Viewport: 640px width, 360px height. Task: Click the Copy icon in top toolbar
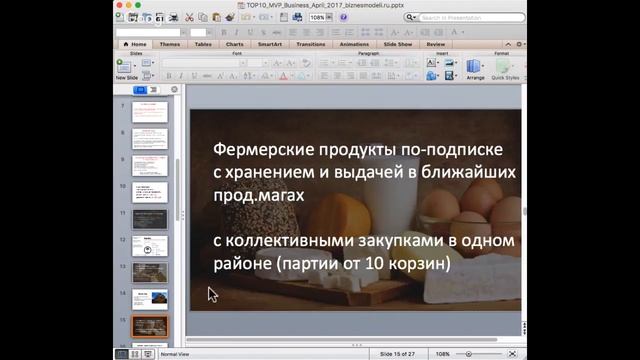(x=203, y=17)
